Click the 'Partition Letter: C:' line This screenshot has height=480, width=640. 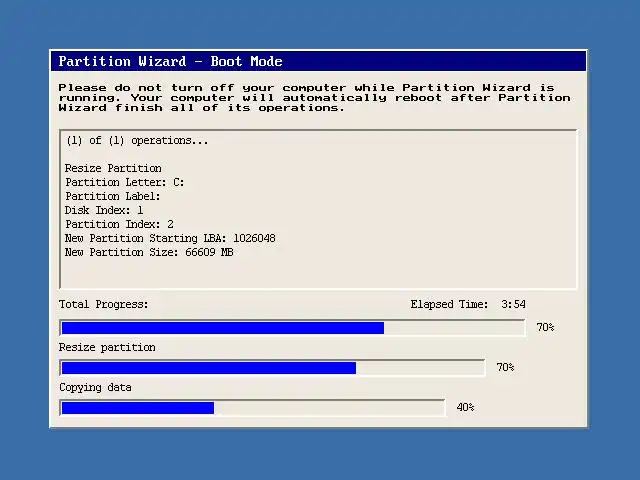tap(124, 182)
